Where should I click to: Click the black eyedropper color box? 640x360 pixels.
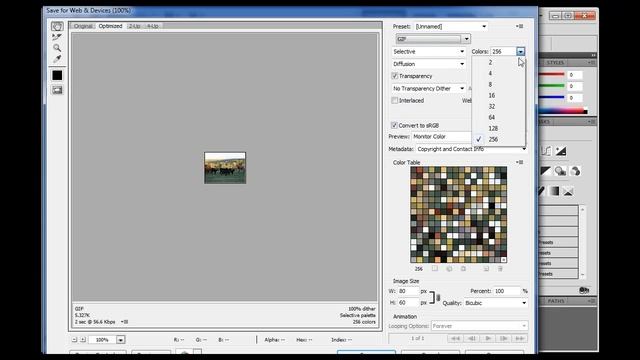point(57,75)
